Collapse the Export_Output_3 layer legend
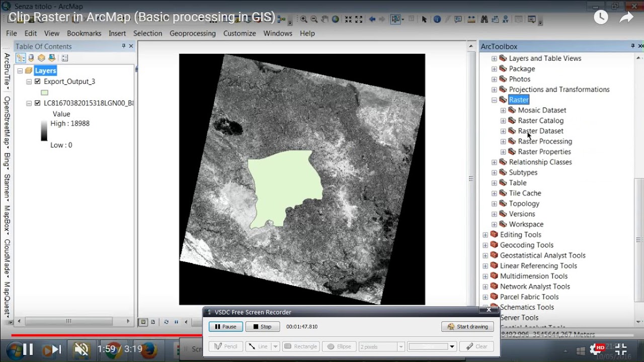 pyautogui.click(x=29, y=81)
